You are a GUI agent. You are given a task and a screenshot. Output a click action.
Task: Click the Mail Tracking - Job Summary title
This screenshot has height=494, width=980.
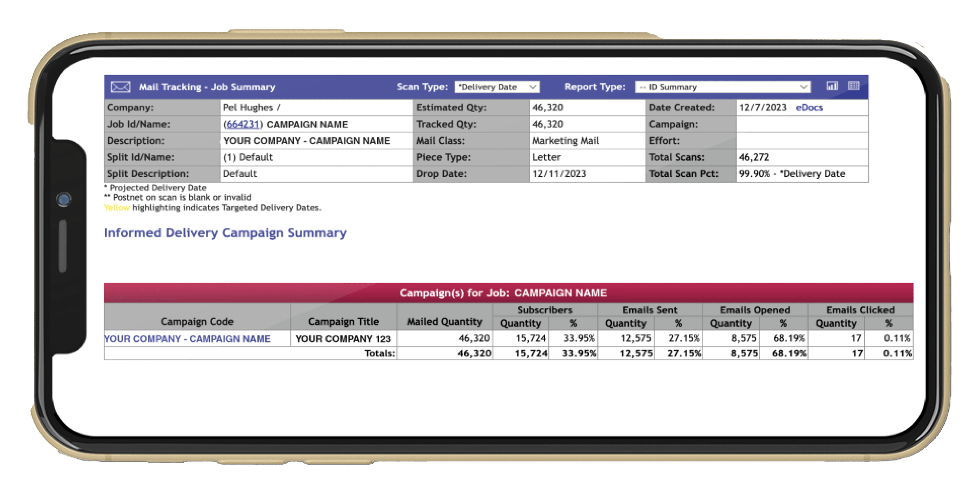click(207, 87)
